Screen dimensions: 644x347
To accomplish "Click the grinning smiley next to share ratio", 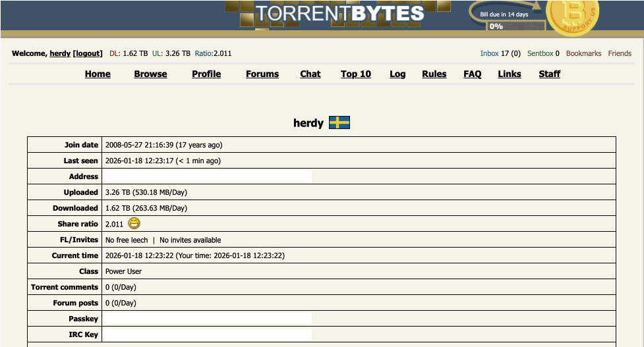I will 134,223.
